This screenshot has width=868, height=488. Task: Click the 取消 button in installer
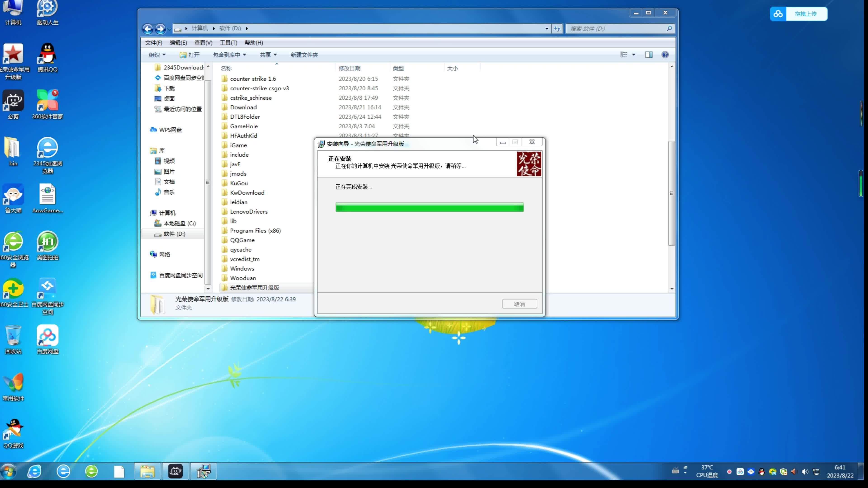click(519, 304)
